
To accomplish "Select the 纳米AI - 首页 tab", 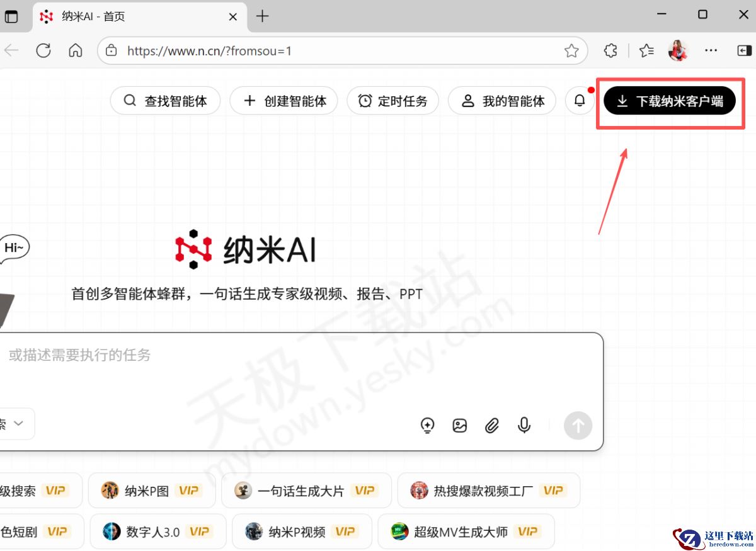I will click(x=139, y=17).
